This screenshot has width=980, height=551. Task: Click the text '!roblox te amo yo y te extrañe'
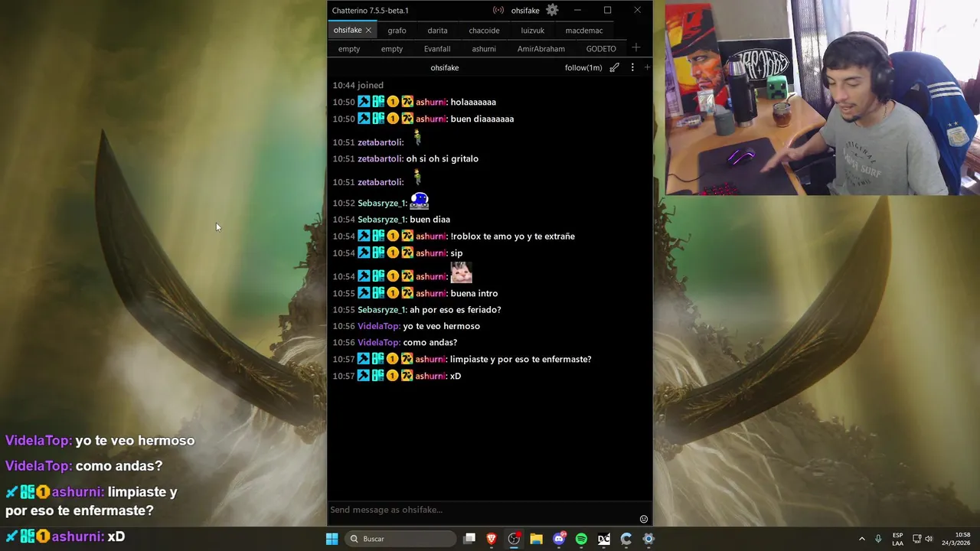[x=513, y=236]
